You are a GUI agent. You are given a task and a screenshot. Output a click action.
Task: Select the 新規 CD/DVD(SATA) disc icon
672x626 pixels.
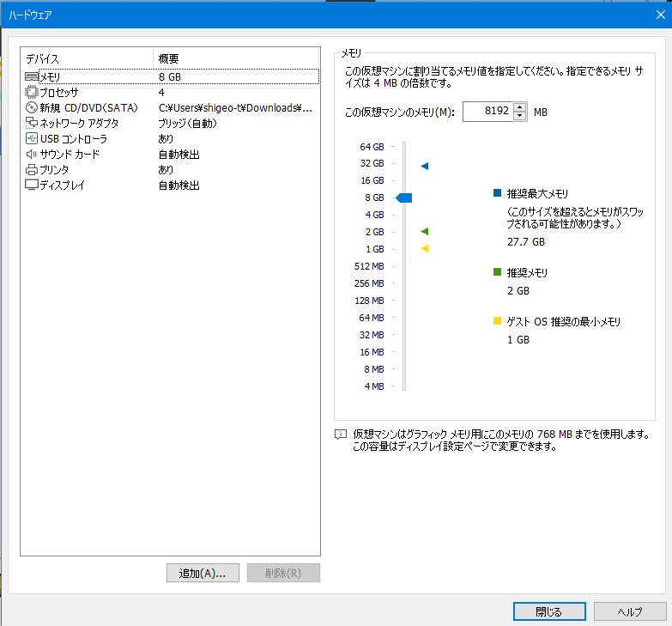pyautogui.click(x=32, y=107)
